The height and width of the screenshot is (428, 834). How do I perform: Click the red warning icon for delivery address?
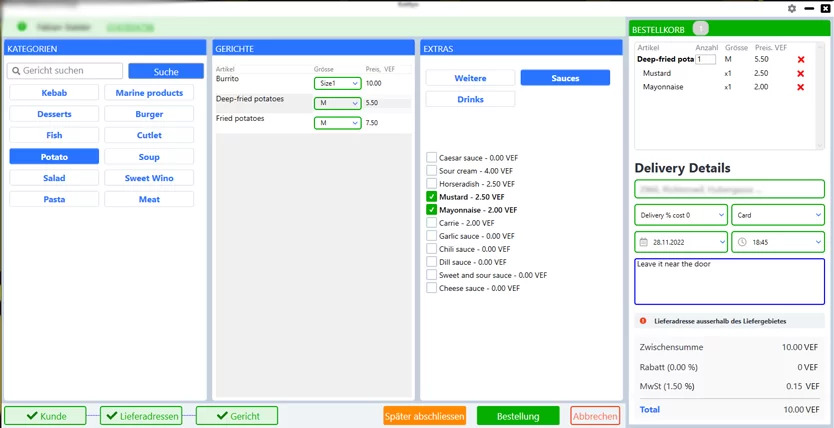643,321
